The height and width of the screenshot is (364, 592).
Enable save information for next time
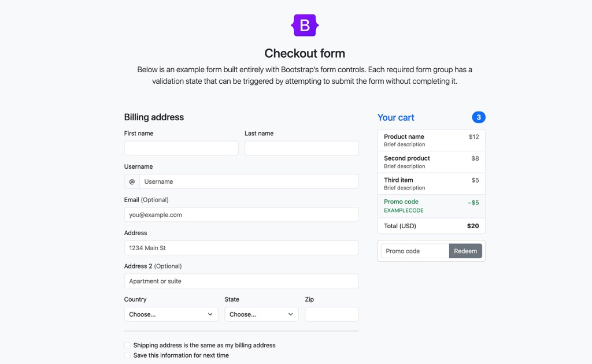click(127, 355)
